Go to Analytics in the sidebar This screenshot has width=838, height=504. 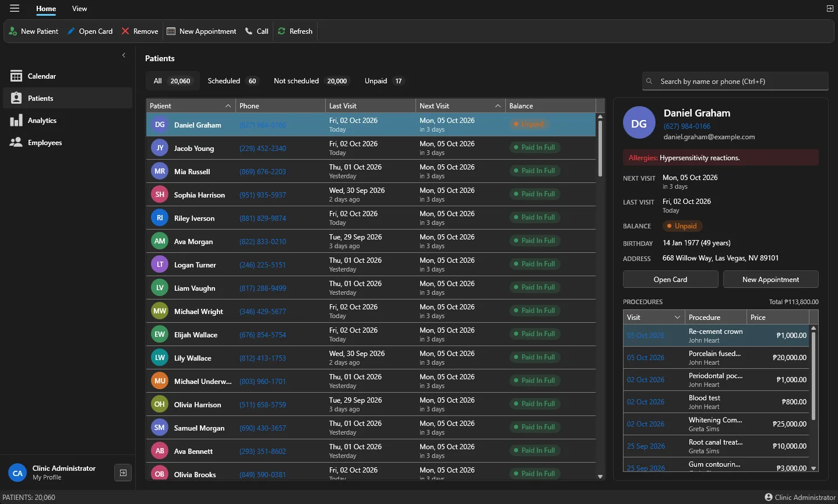coord(68,121)
